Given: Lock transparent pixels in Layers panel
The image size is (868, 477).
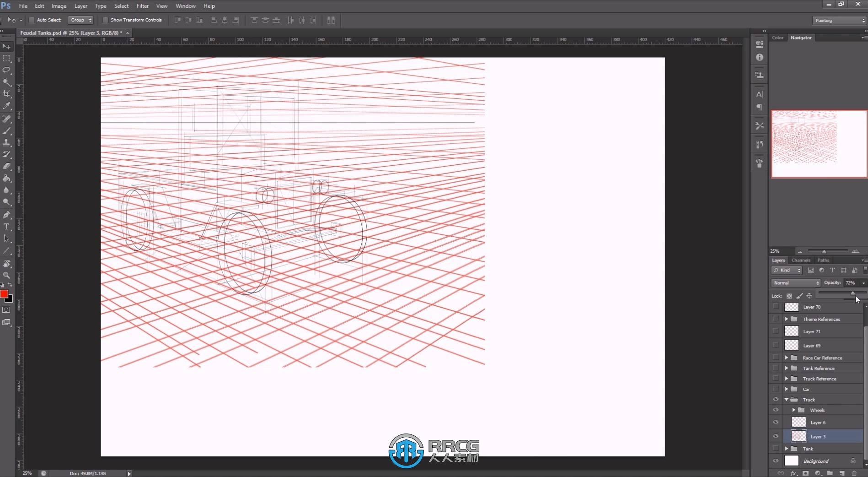Looking at the screenshot, I should [789, 296].
